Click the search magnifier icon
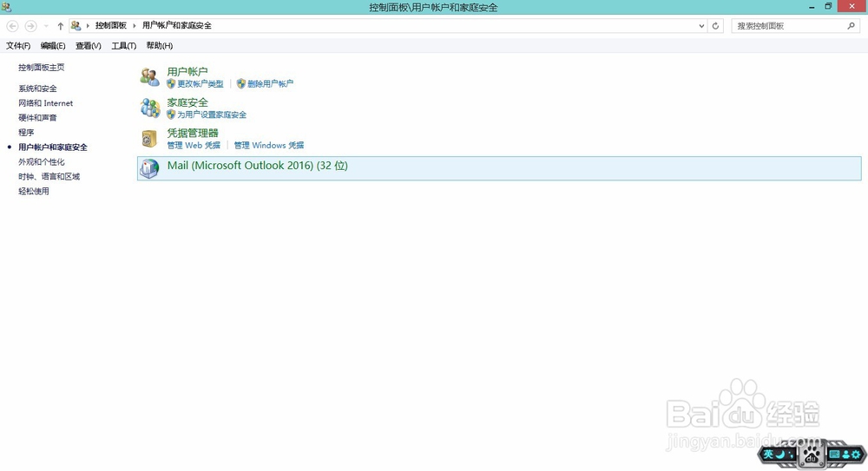This screenshot has height=471, width=868. tap(851, 25)
